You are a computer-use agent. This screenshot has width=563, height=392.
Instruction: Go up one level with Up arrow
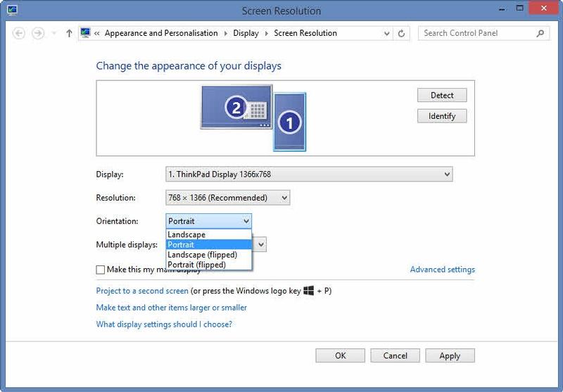tap(69, 33)
